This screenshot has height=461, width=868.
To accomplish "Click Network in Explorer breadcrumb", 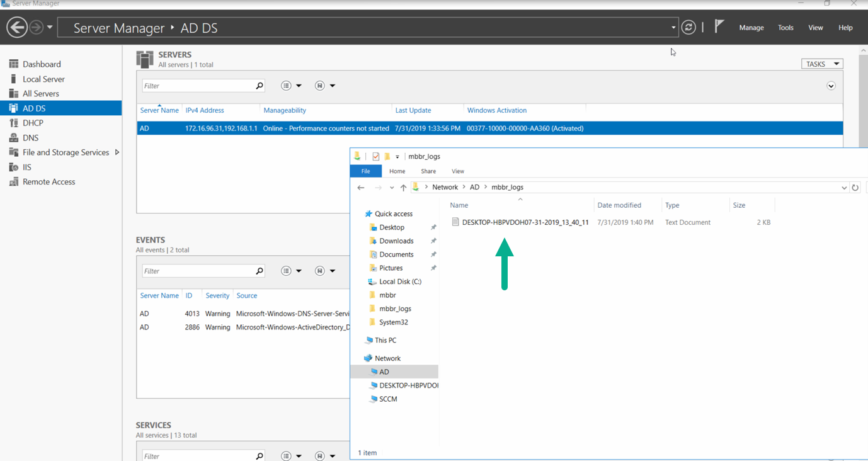I will point(445,187).
